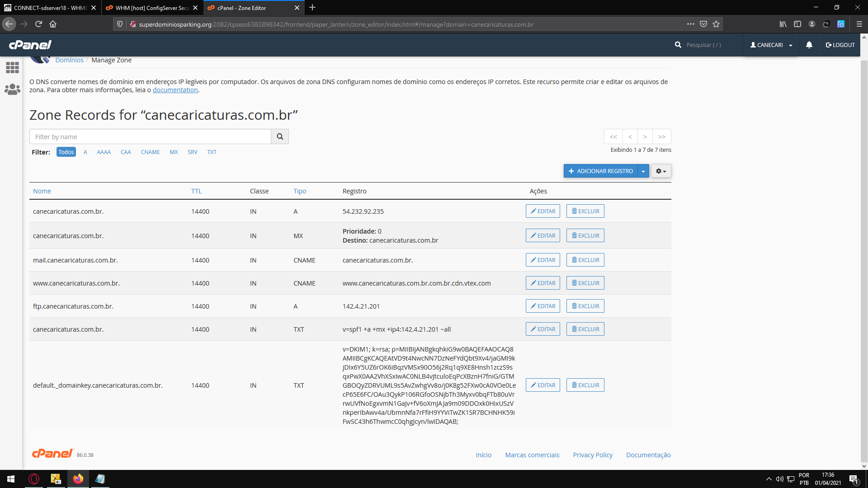Screen dimensions: 868x488
Task: Open the cPanel apps grid sidebar icon
Action: pyautogui.click(x=12, y=68)
